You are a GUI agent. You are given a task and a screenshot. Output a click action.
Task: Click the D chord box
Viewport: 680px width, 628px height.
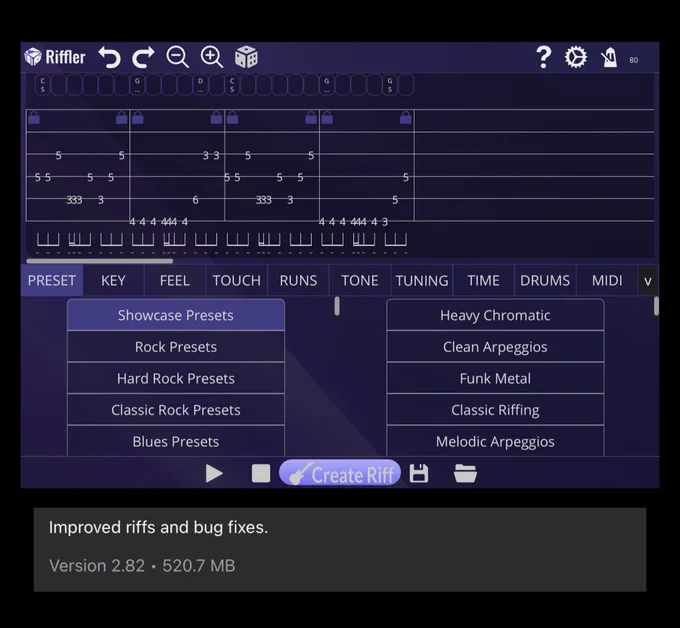pyautogui.click(x=200, y=85)
